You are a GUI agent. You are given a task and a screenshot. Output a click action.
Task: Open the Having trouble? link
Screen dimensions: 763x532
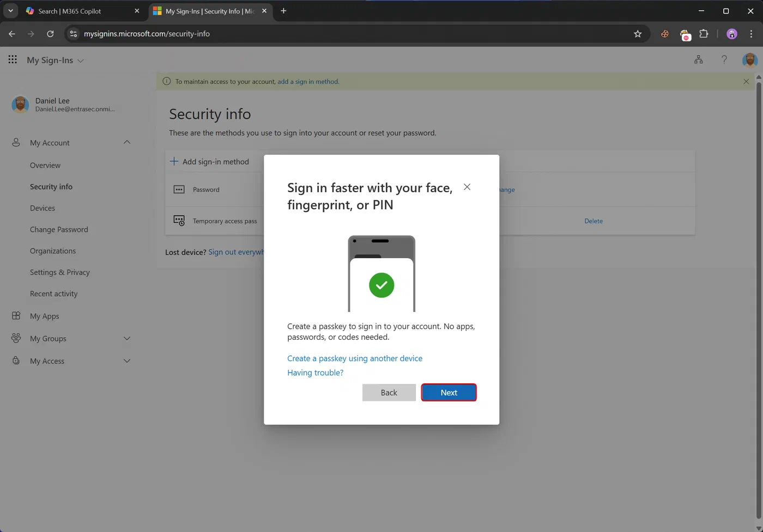[x=315, y=372]
